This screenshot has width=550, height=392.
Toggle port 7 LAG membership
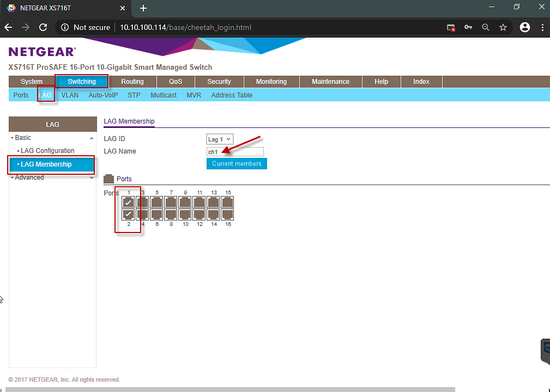pos(171,202)
